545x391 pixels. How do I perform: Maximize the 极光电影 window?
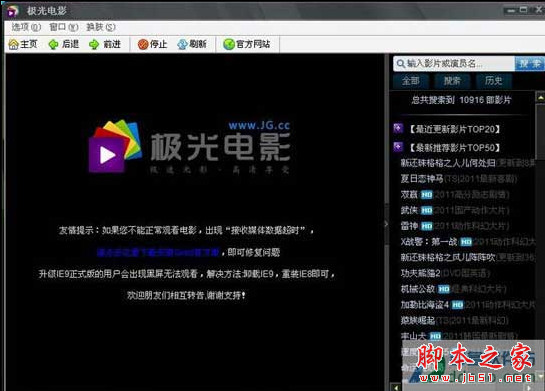tap(523, 10)
